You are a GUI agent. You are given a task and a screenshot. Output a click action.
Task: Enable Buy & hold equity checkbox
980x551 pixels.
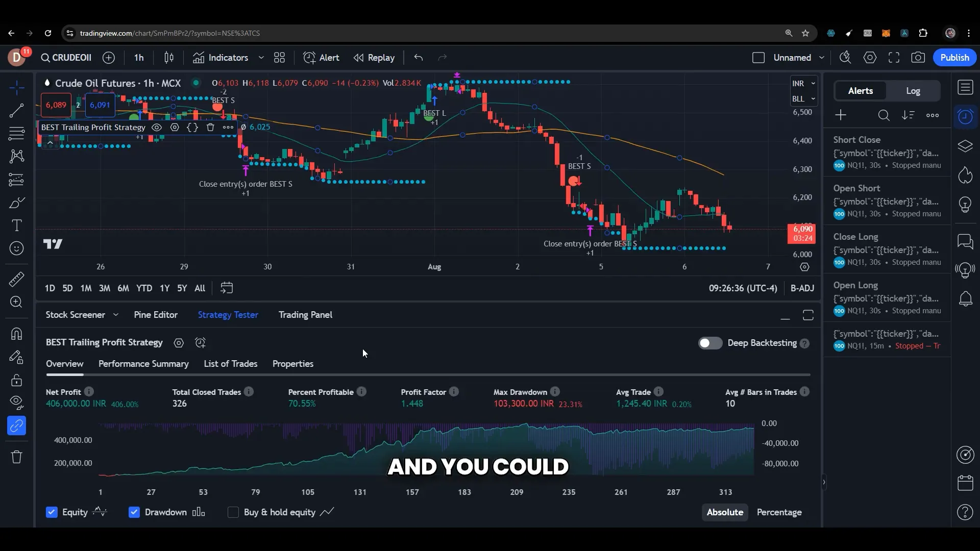click(233, 512)
